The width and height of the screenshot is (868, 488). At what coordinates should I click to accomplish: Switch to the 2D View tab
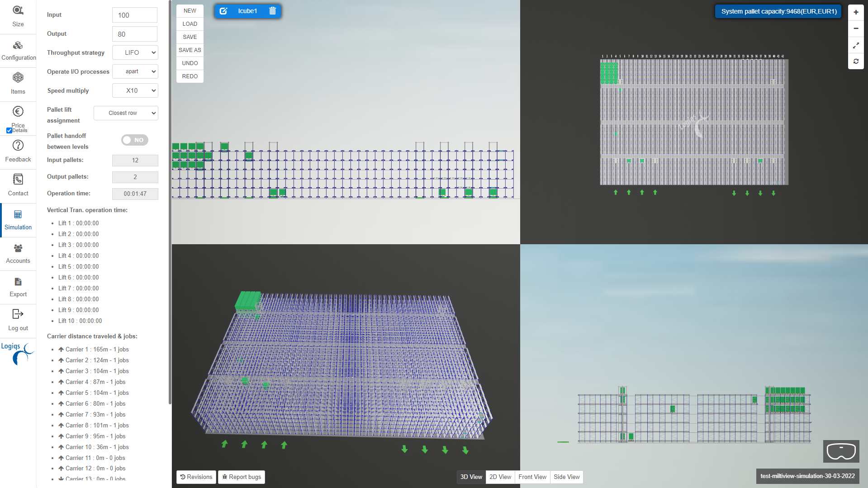[500, 477]
